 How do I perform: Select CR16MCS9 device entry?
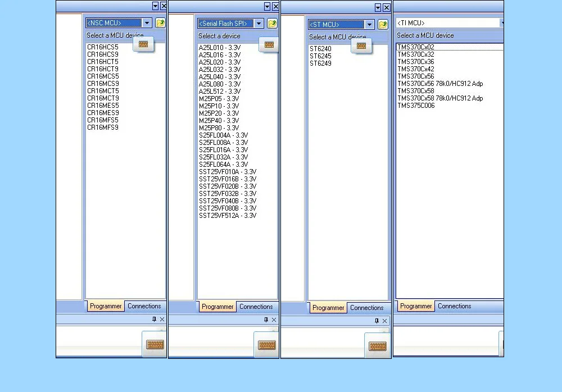pyautogui.click(x=103, y=84)
